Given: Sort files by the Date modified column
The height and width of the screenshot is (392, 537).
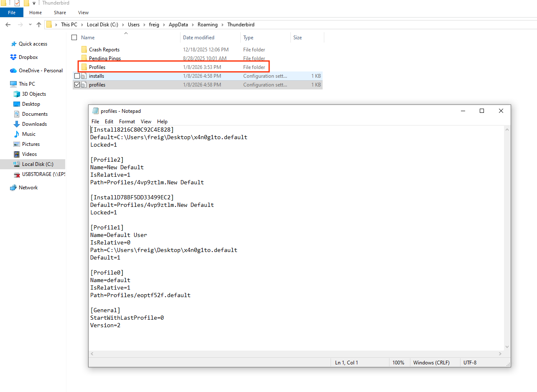Looking at the screenshot, I should click(x=211, y=38).
